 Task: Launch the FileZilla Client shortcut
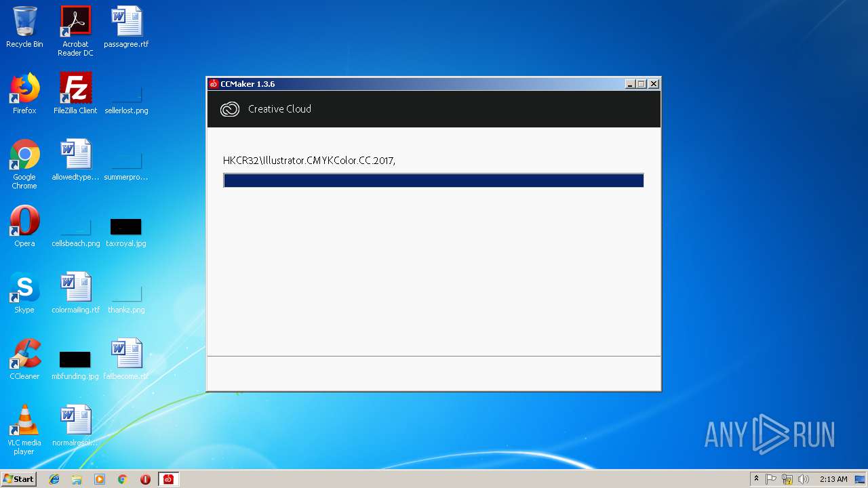pos(75,94)
